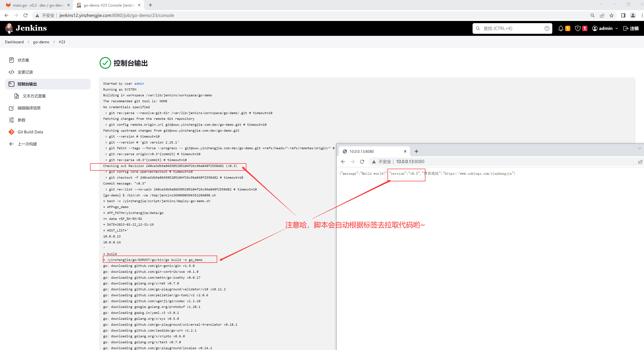
Task: Open the notifications bell icon
Action: tap(561, 29)
